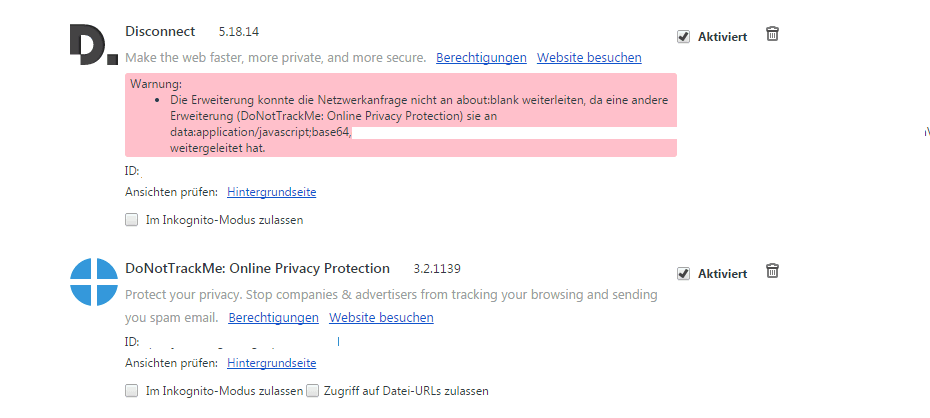This screenshot has height=418, width=930.
Task: Delete DoNotTrackMe with its trash icon
Action: pos(772,271)
